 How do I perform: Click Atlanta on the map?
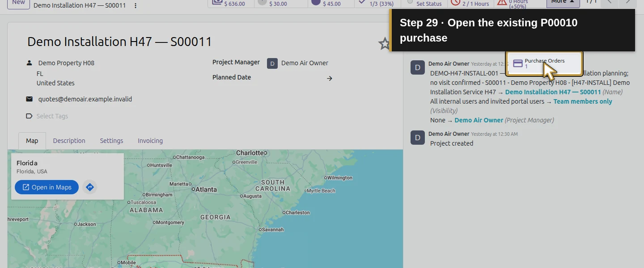pyautogui.click(x=206, y=189)
